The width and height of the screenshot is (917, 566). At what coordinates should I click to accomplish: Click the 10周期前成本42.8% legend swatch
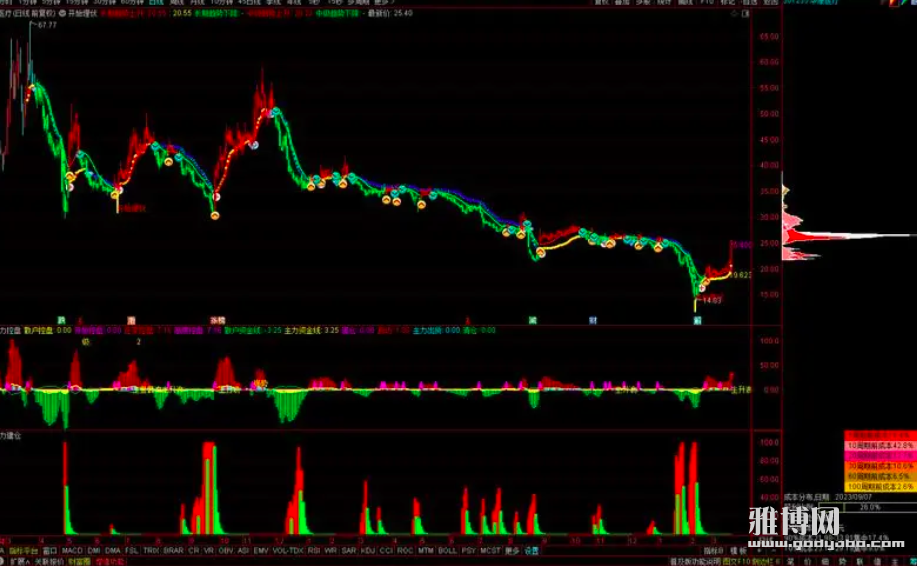tap(880, 446)
